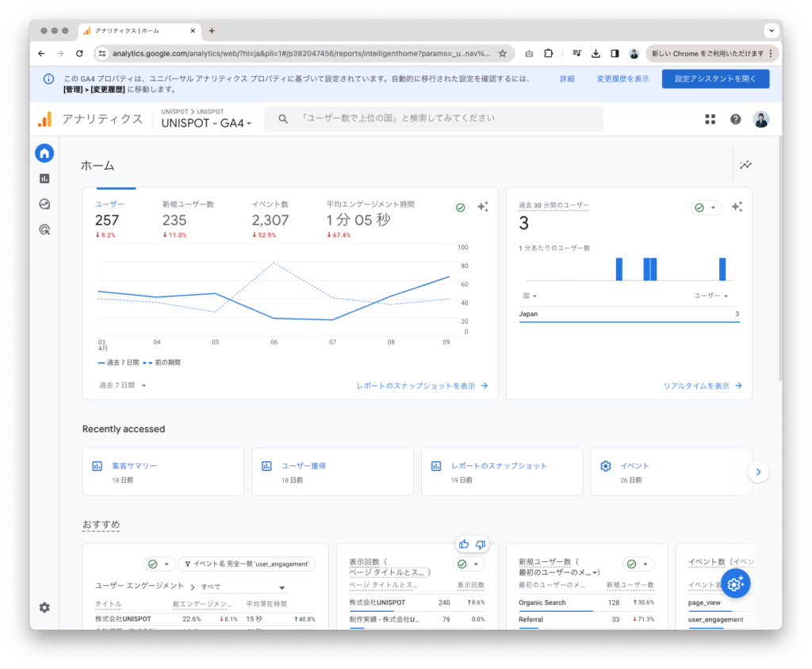Viewport: 812px width, 669px height.
Task: Click the Japan row in realtime card
Action: coord(629,315)
